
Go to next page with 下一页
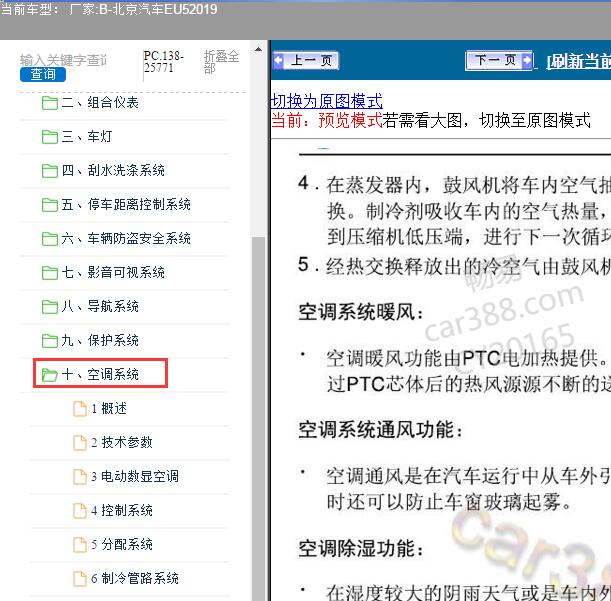pyautogui.click(x=499, y=60)
